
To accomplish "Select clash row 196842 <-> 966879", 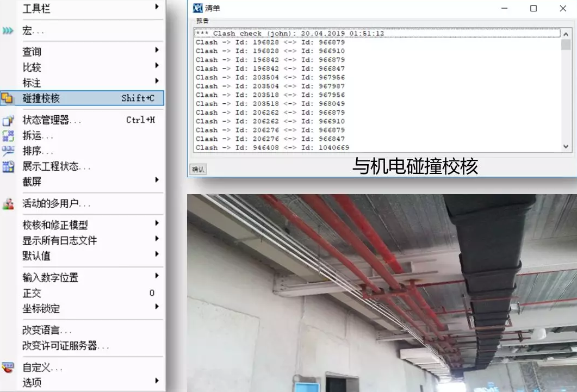I will (x=377, y=60).
